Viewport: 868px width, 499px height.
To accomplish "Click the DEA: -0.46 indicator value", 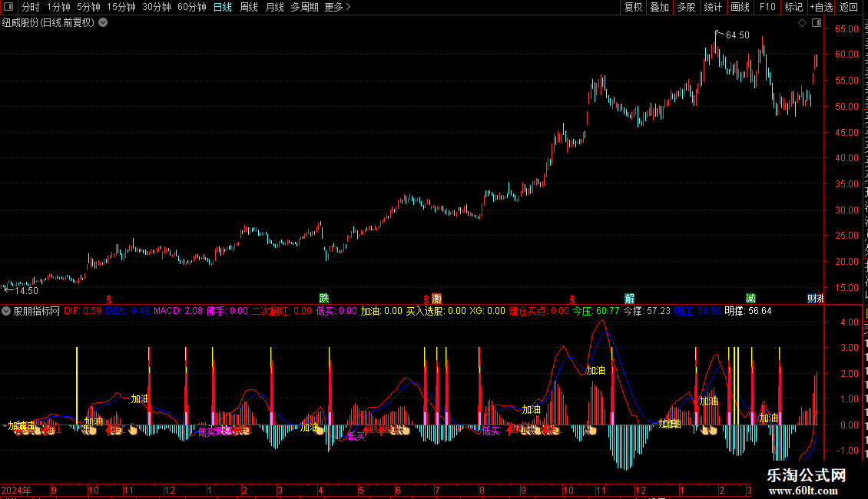I will click(128, 311).
